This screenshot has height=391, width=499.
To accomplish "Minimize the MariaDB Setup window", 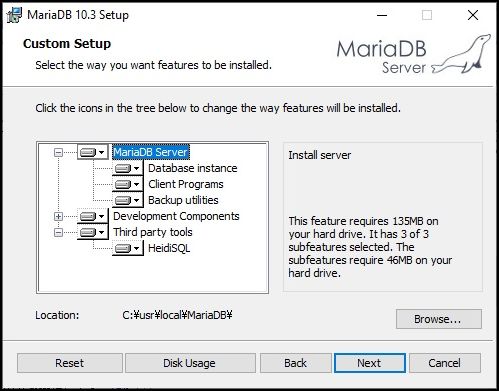I will (382, 15).
